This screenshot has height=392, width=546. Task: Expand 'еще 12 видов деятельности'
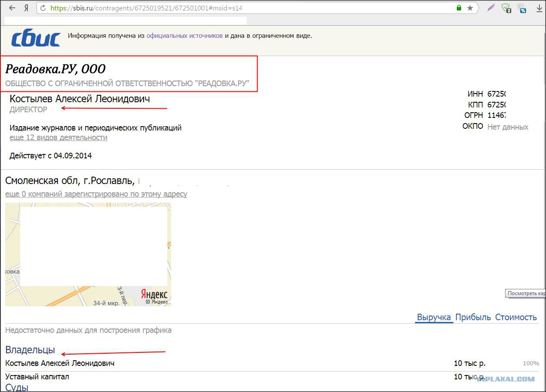58,137
